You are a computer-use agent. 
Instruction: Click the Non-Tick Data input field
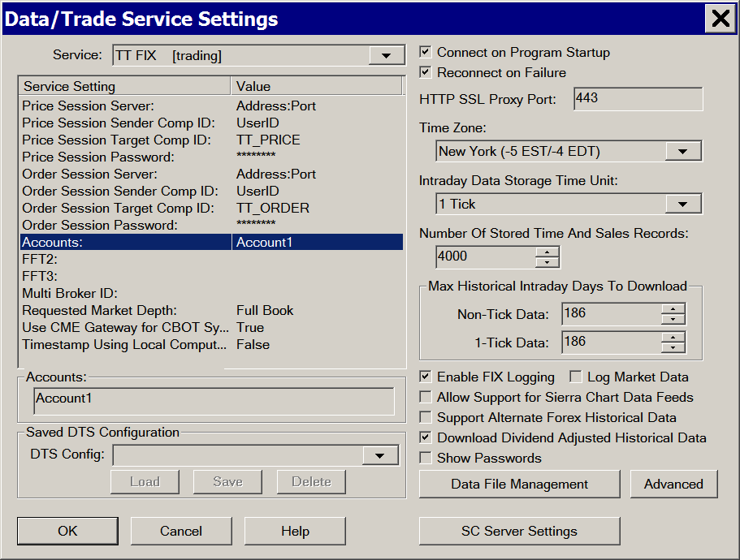[612, 314]
